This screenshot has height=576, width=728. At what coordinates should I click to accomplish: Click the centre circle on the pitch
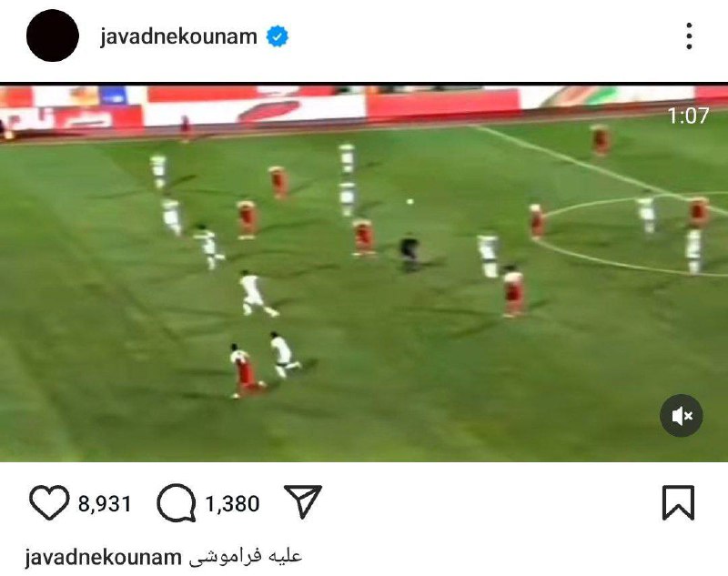pos(636,236)
